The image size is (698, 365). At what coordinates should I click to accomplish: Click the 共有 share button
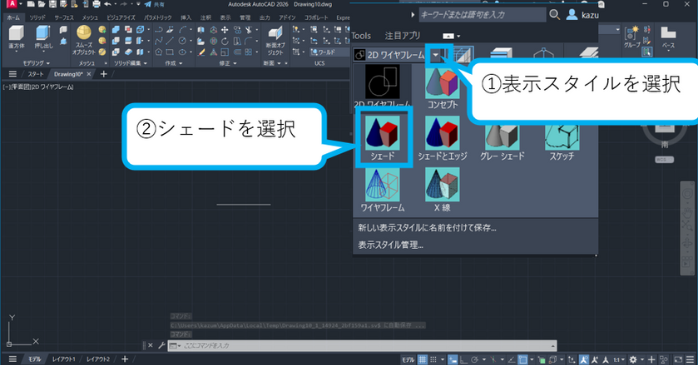tap(154, 4)
